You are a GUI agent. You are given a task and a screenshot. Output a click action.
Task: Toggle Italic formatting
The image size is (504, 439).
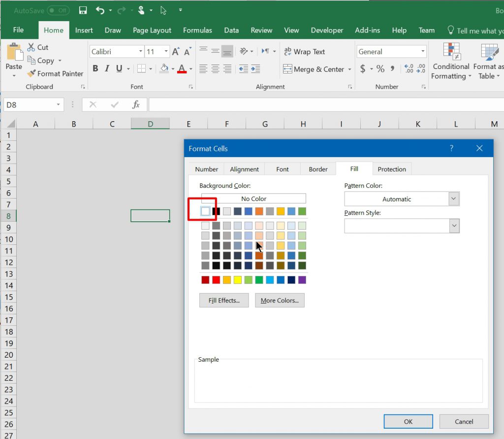click(107, 68)
